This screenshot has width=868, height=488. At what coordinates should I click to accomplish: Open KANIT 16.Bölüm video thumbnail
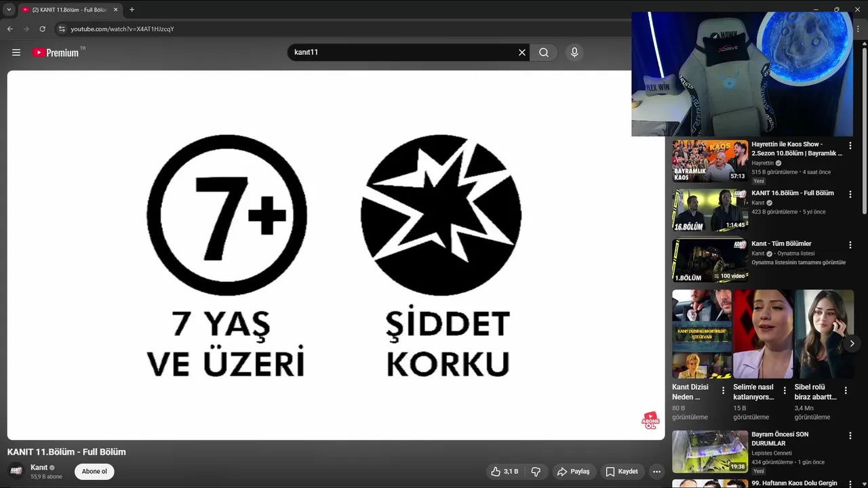[710, 210]
